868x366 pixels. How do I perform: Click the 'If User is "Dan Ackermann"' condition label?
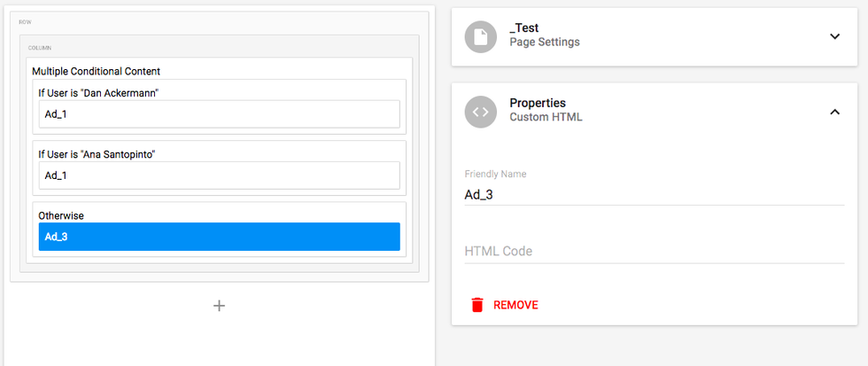(x=98, y=92)
